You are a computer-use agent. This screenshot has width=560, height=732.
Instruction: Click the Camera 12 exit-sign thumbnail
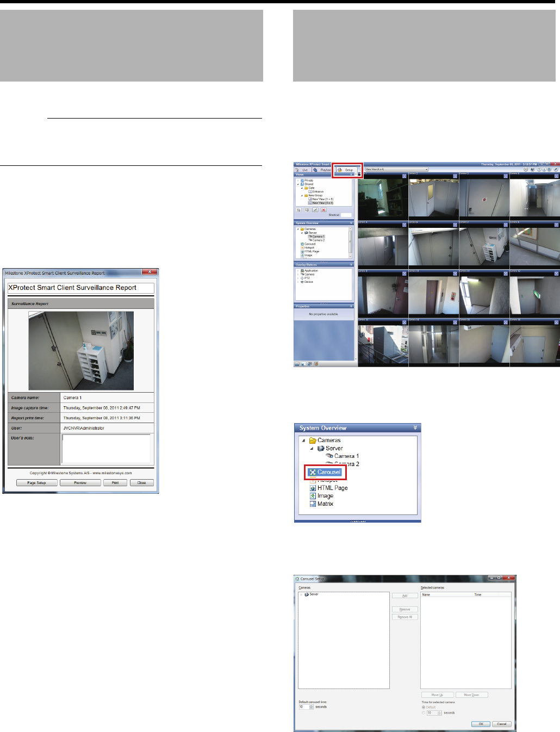pyautogui.click(x=535, y=296)
